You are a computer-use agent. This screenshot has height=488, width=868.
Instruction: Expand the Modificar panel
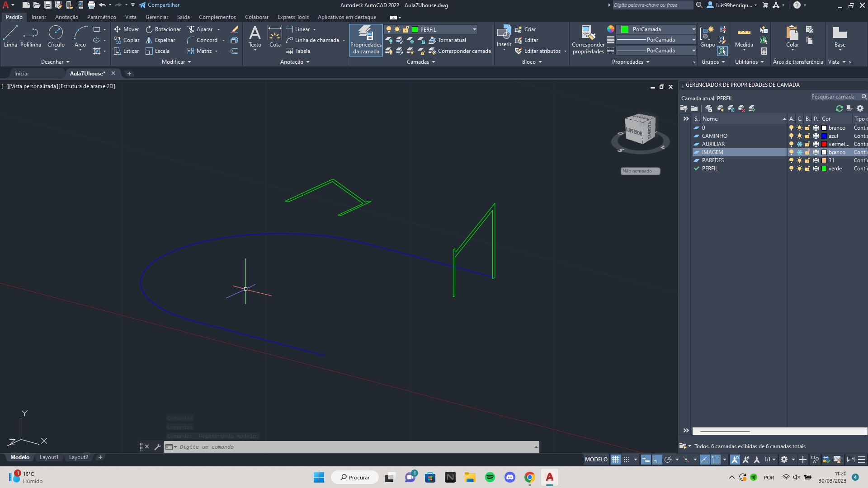tap(176, 62)
